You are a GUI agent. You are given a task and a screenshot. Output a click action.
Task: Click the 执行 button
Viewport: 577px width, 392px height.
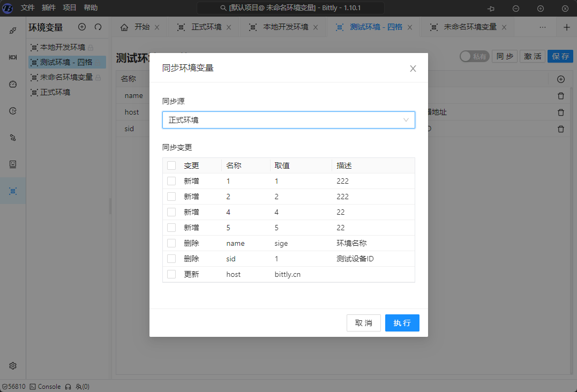point(402,323)
